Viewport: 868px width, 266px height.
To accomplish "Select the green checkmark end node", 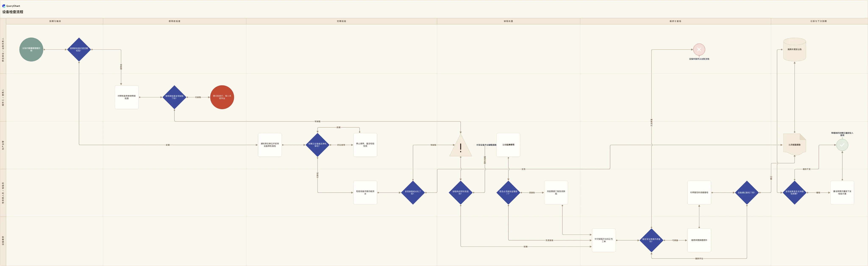I will coord(842,145).
